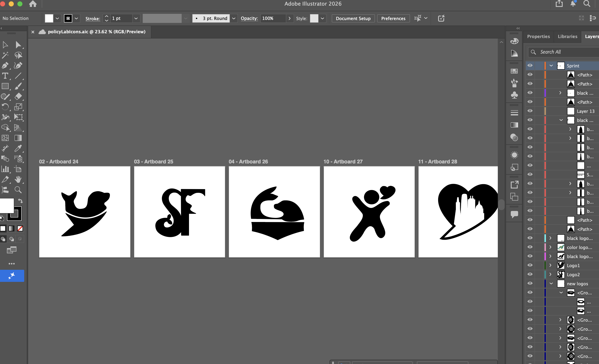Toggle visibility of Layer 13
Viewport: 599px width, 364px height.
pos(530,111)
